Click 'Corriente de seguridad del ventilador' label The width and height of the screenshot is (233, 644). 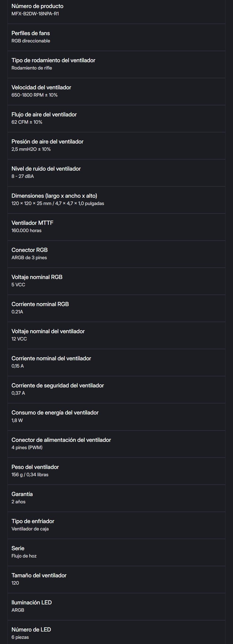coord(58,386)
